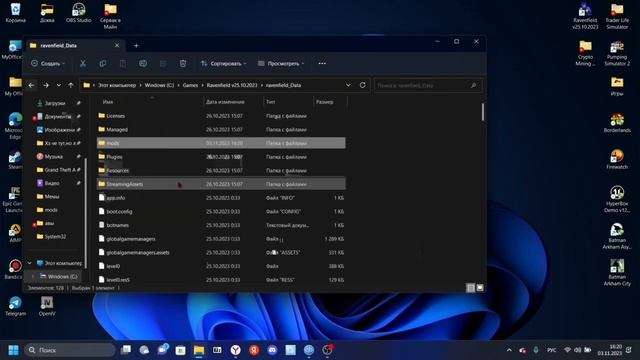Go forward with the right arrow button
The image size is (640, 360).
46,85
